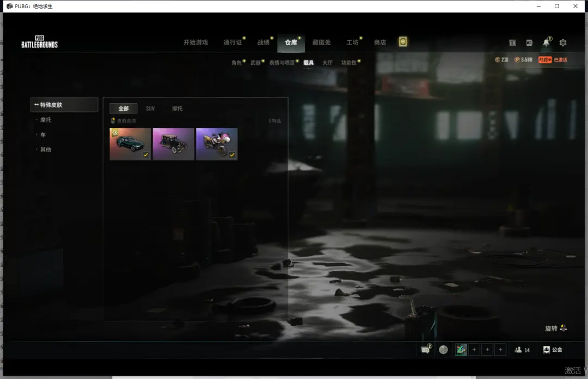Click the second empty squad slot plus
Screen dimensions: 588x379
coord(487,350)
